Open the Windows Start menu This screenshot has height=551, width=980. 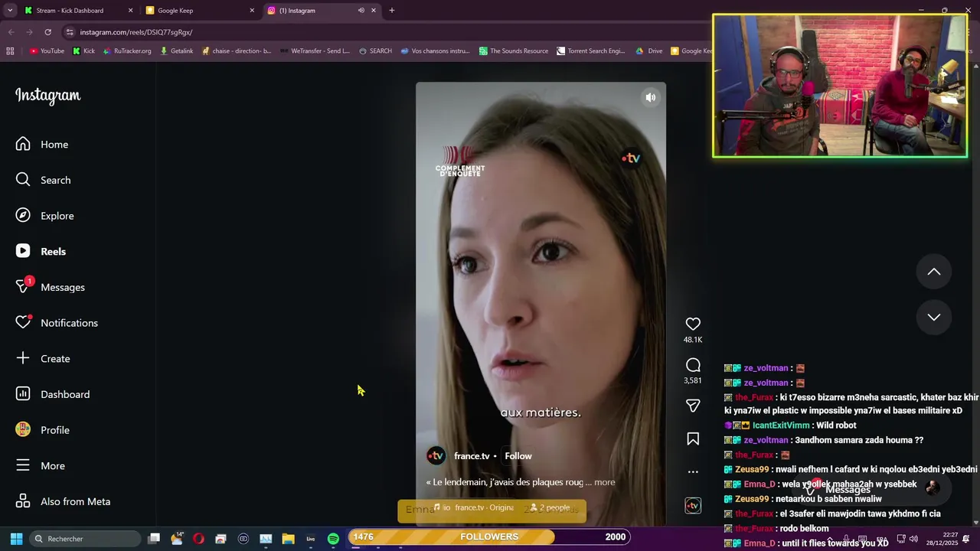tap(16, 539)
